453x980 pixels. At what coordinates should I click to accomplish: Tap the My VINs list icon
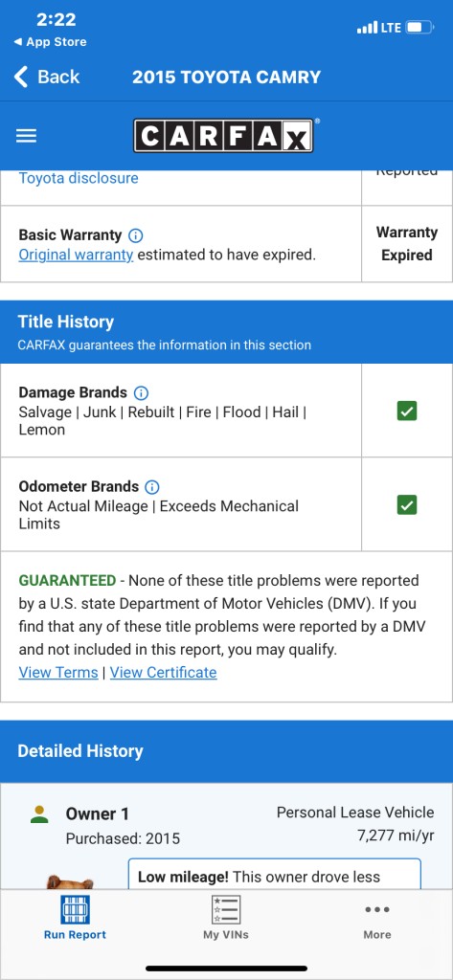[226, 909]
